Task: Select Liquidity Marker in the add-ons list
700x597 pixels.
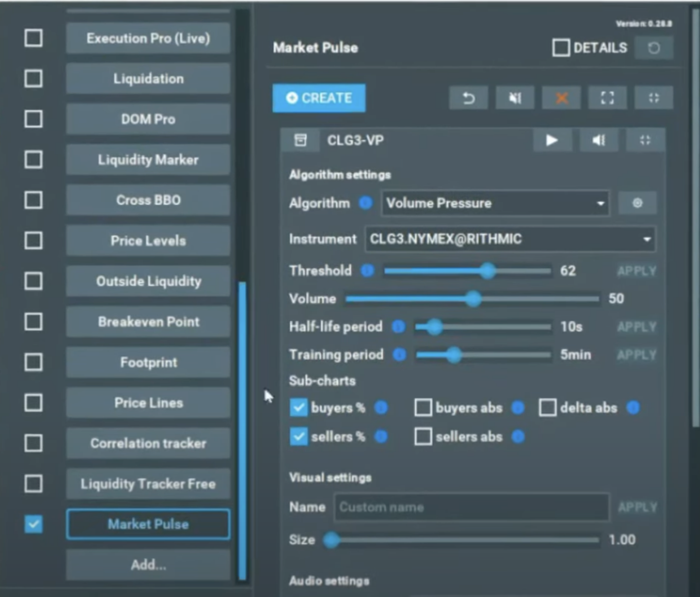Action: point(148,160)
